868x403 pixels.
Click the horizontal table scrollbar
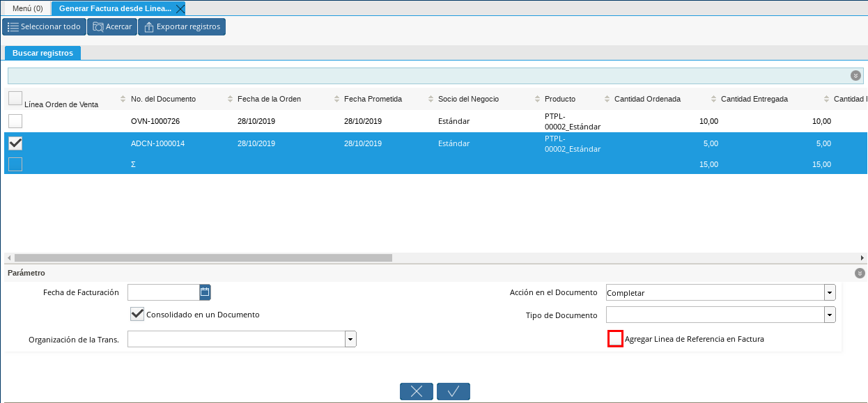203,258
